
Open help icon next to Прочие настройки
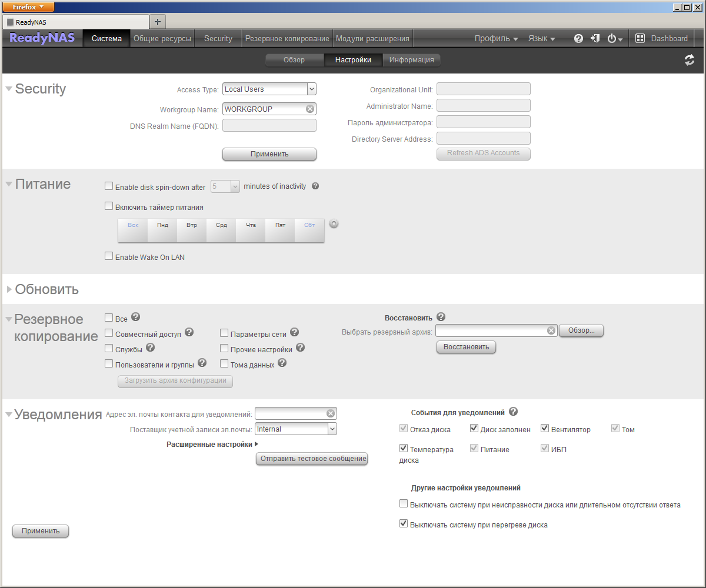click(x=300, y=347)
